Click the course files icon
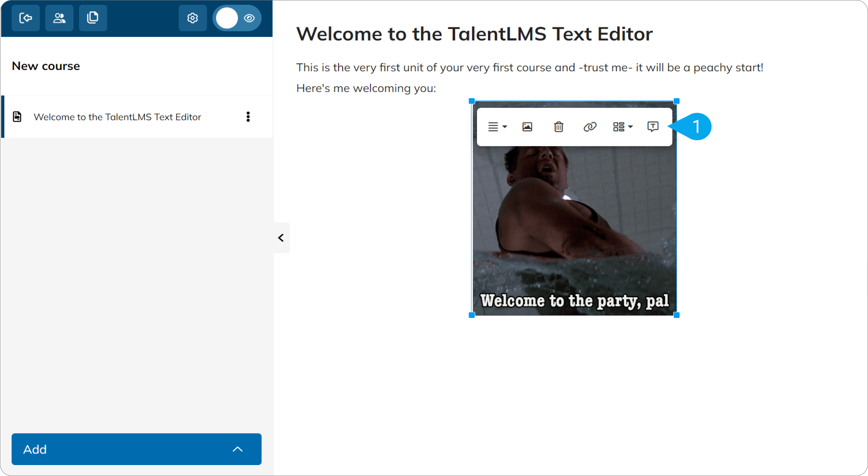 [x=93, y=18]
